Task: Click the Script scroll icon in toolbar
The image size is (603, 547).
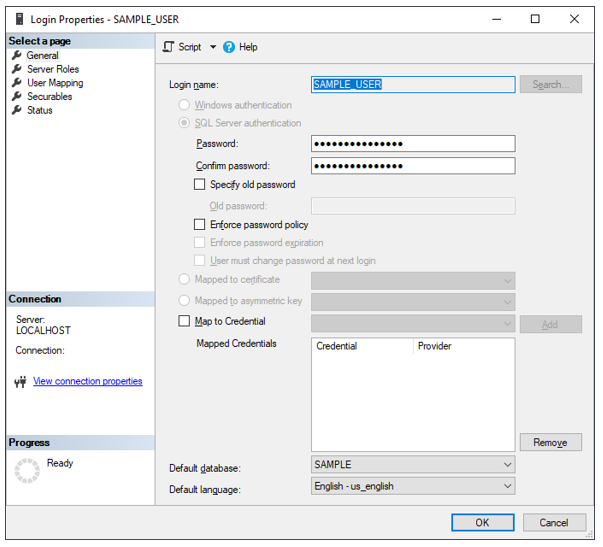Action: [x=168, y=47]
